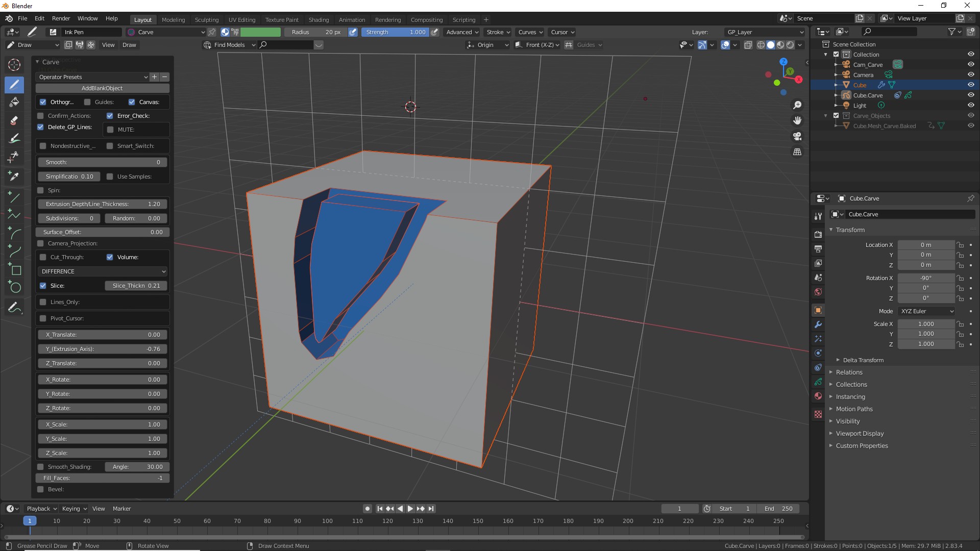This screenshot has height=551, width=980.
Task: Open the Modifier properties wrench tab
Action: click(x=818, y=324)
